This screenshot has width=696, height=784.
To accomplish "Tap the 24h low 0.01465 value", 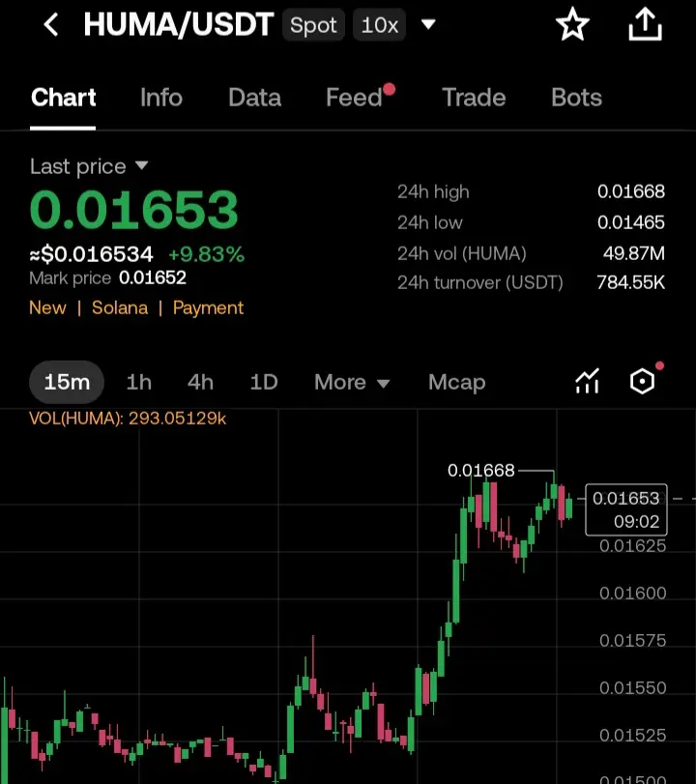I will point(631,222).
